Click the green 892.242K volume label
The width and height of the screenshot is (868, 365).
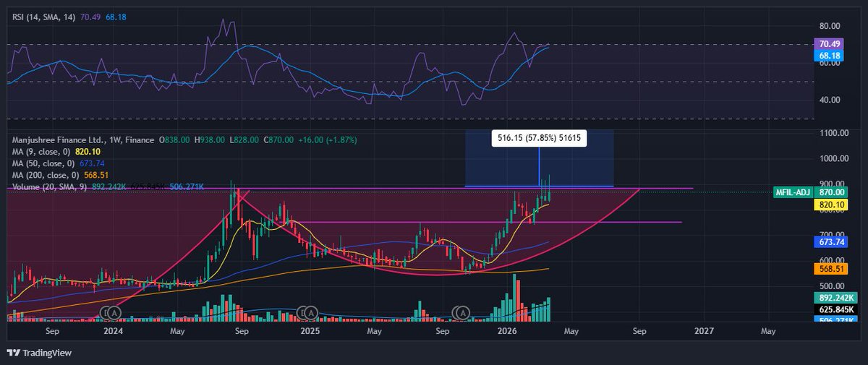[836, 297]
